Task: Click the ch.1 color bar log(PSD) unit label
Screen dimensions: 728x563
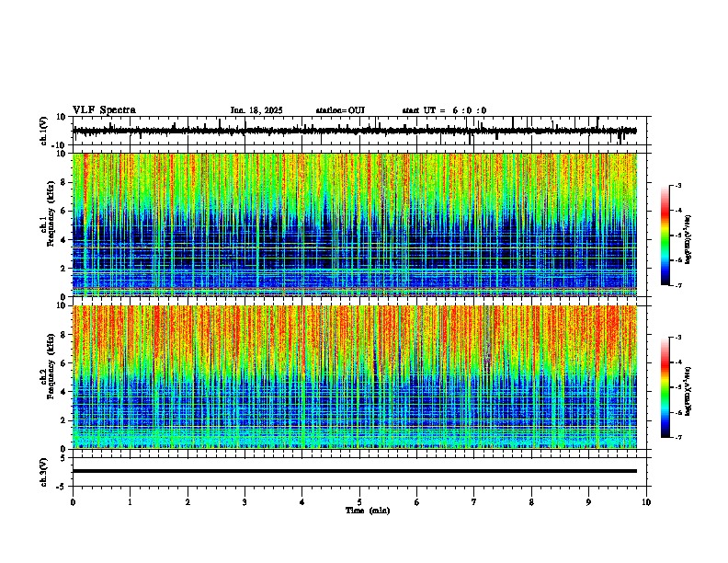Action: pos(688,239)
